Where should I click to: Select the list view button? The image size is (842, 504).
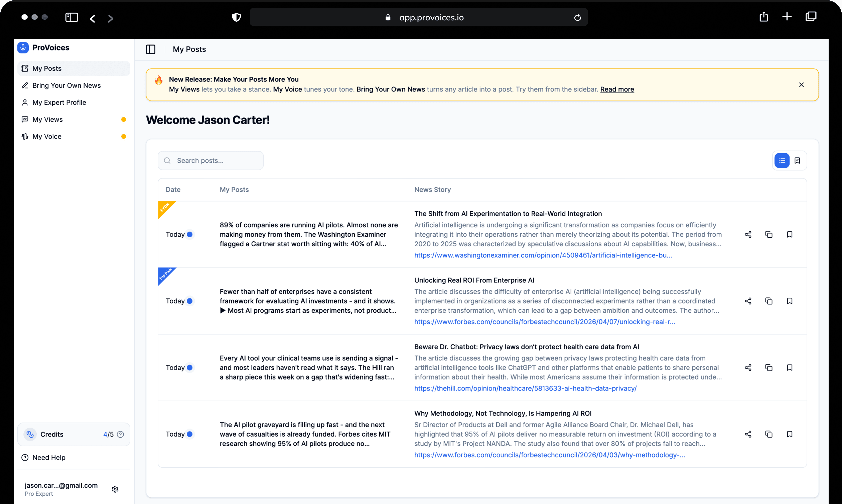pyautogui.click(x=782, y=161)
